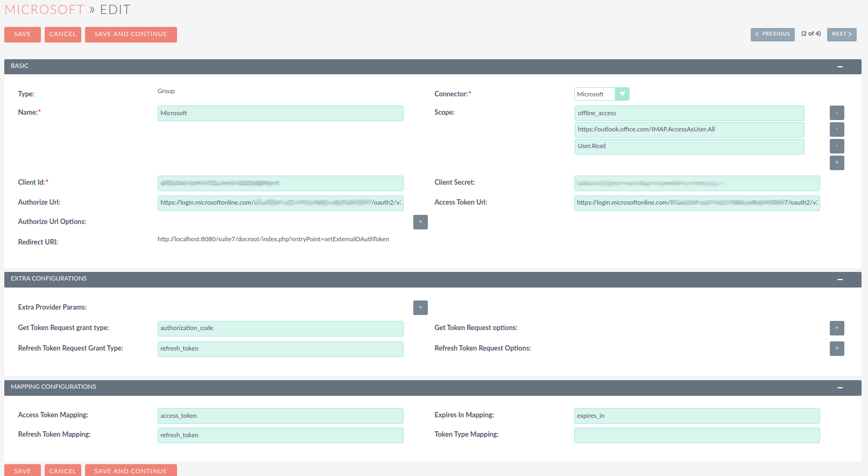
Task: Focus the Authorize Url field
Action: [280, 203]
